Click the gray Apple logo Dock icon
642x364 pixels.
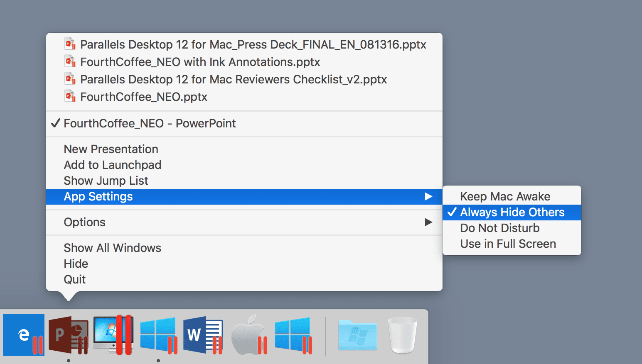click(x=249, y=335)
